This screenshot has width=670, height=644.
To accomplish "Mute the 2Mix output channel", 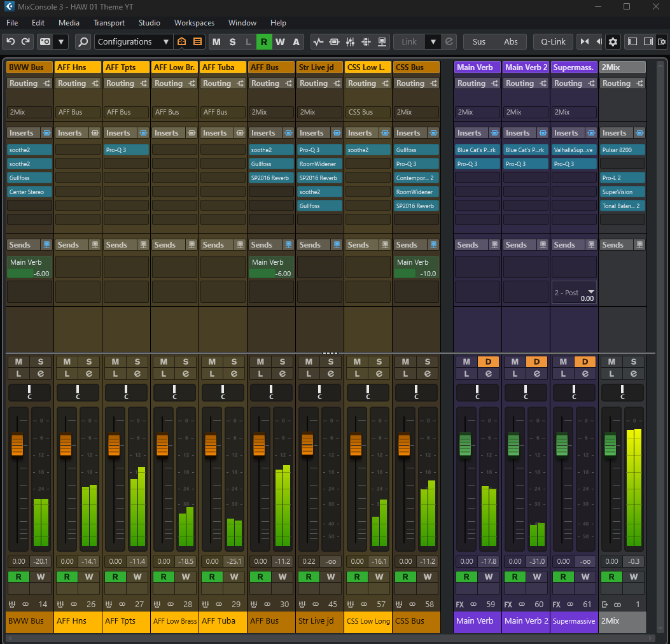I will [x=611, y=361].
